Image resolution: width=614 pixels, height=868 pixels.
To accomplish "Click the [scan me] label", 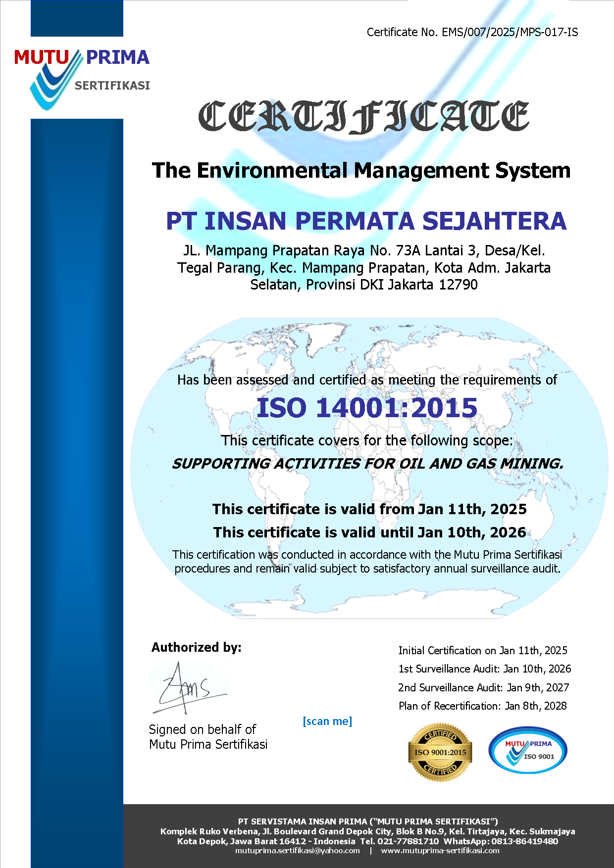I will 327,721.
